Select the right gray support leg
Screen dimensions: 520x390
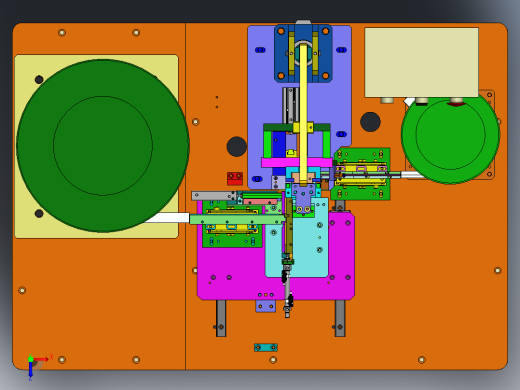coord(340,318)
